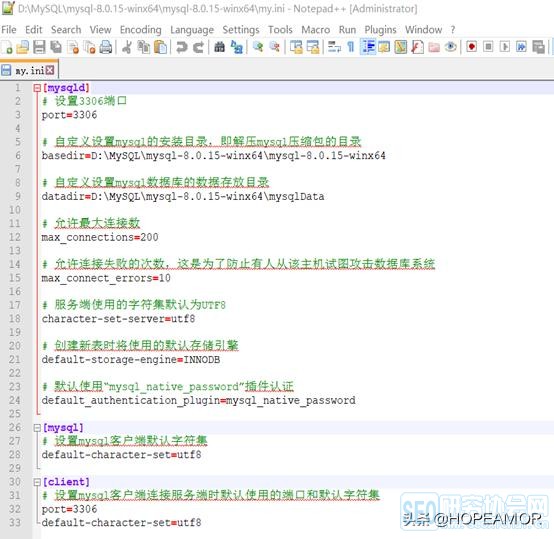Toggle the Monitoring eye icon

pos(451,47)
